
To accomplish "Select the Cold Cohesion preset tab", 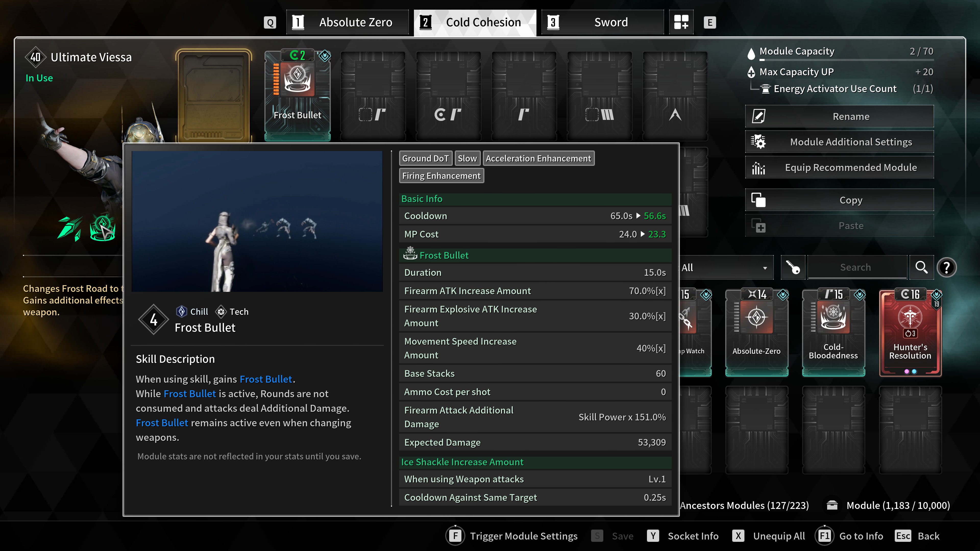I will (x=475, y=22).
